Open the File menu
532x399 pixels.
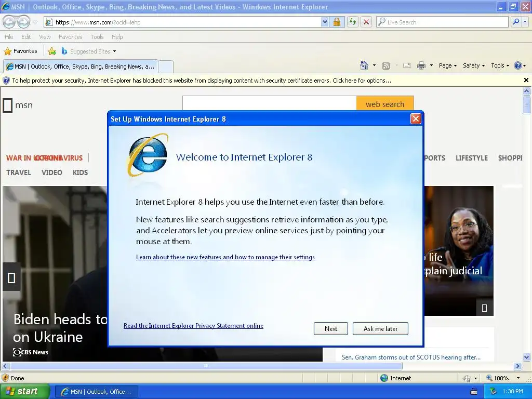9,37
